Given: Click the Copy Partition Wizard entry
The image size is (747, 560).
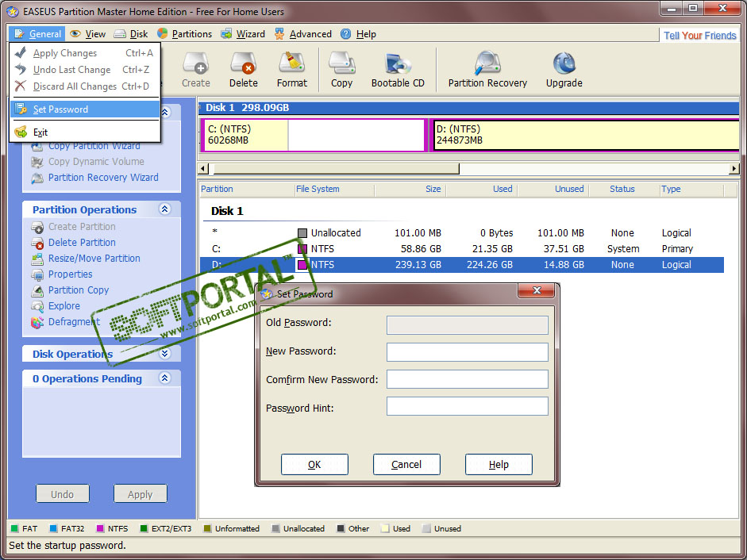Looking at the screenshot, I should [94, 146].
